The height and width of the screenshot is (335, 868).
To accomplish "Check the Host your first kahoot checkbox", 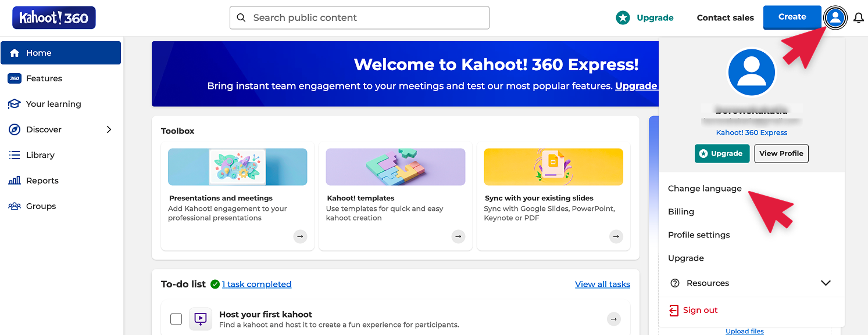I will pos(176,319).
